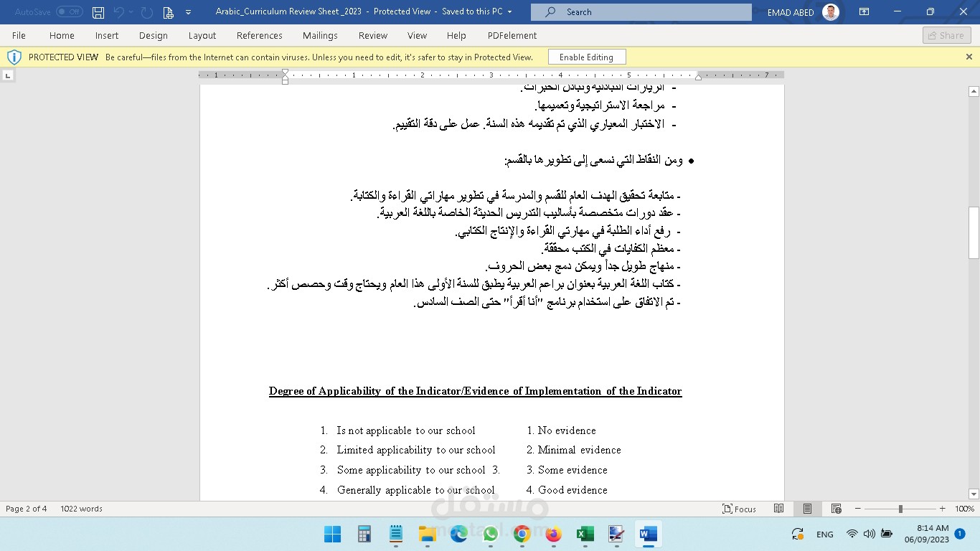Click the Share button
The image size is (980, 551).
click(946, 35)
